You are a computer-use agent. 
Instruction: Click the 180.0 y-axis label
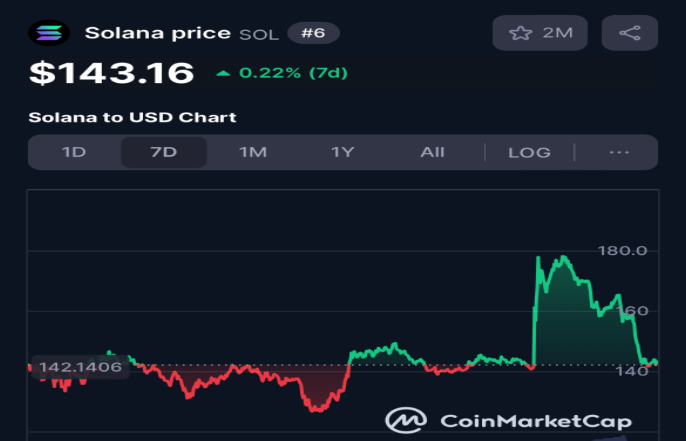[x=621, y=250]
